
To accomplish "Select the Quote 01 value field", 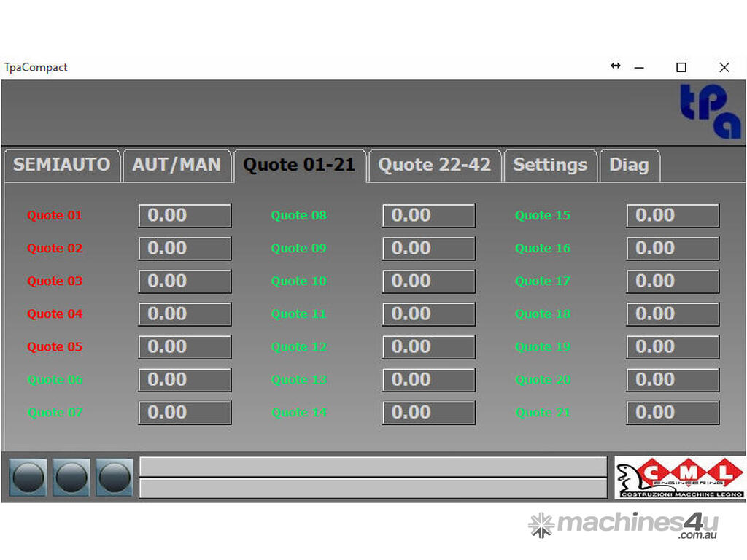I will pyautogui.click(x=185, y=216).
